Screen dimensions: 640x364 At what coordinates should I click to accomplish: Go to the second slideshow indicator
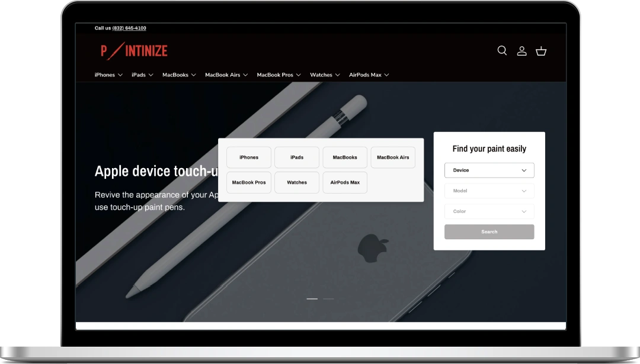pos(328,299)
